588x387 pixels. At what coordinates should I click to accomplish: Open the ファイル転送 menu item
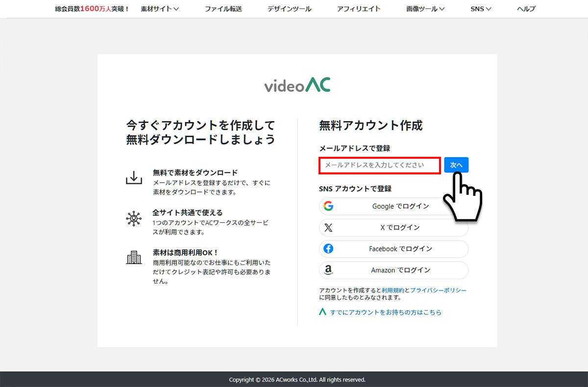point(223,9)
